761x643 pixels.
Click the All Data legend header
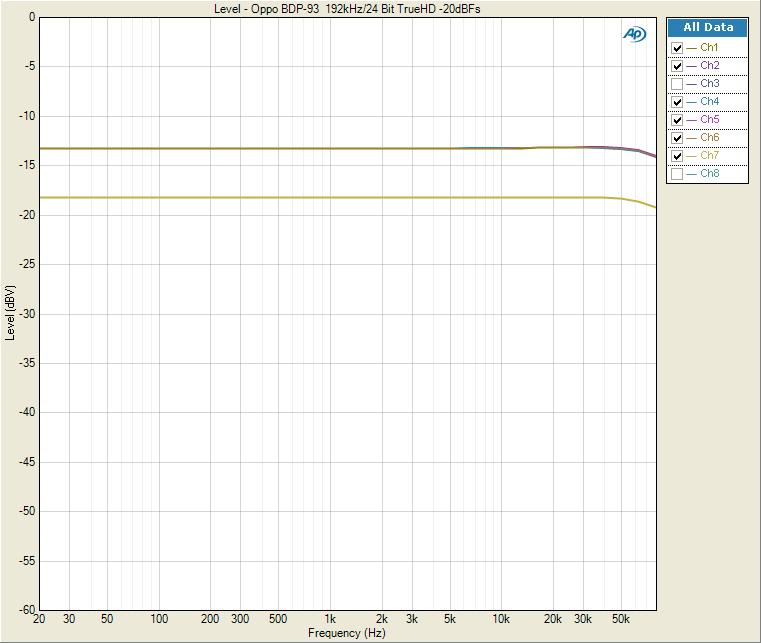[x=707, y=28]
